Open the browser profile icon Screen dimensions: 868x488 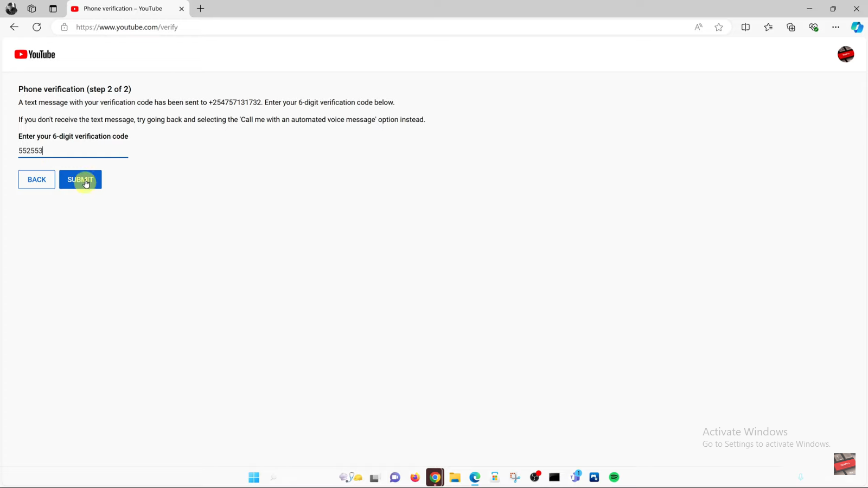tap(11, 9)
